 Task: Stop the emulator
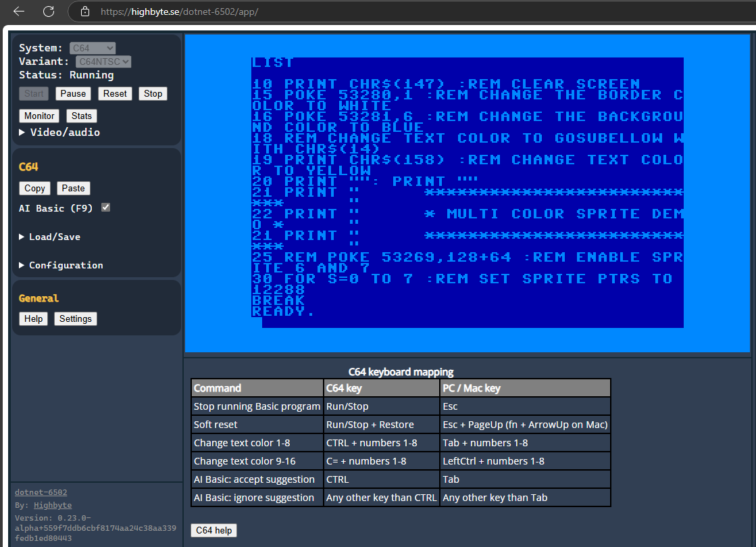[x=153, y=93]
